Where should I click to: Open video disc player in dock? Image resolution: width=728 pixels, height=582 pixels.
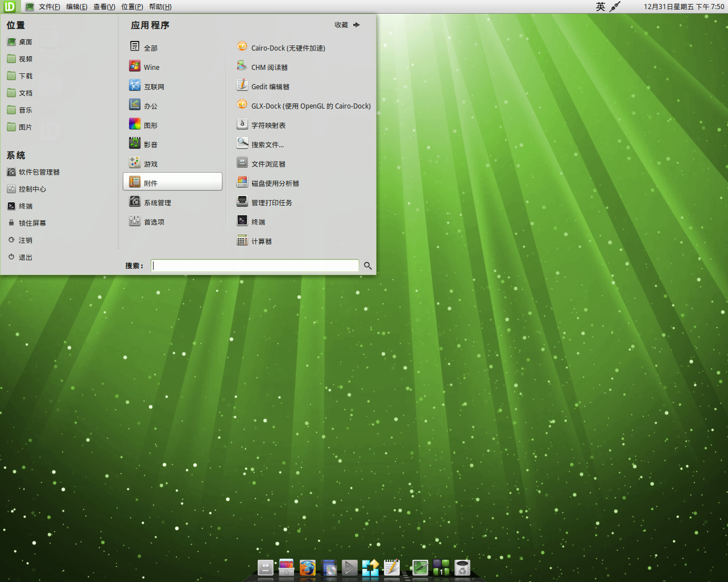coord(329,567)
